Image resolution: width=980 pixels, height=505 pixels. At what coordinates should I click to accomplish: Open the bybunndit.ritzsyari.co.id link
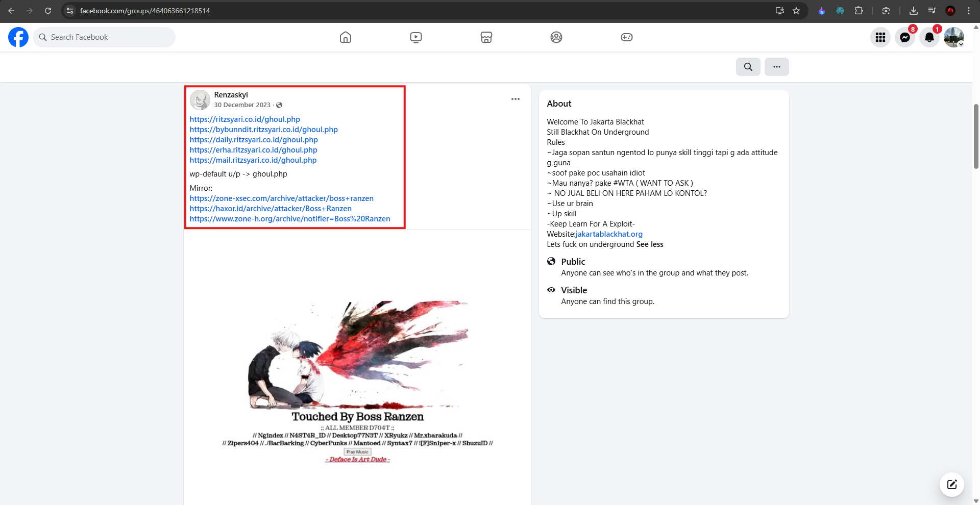click(x=264, y=130)
